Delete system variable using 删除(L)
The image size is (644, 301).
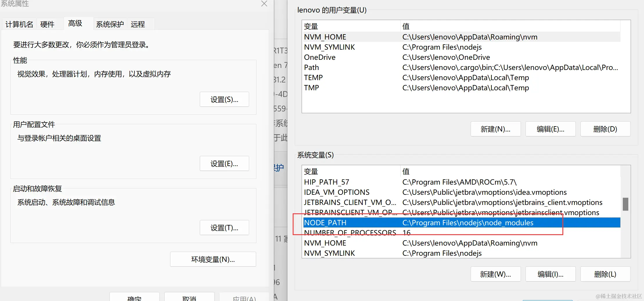(x=605, y=274)
